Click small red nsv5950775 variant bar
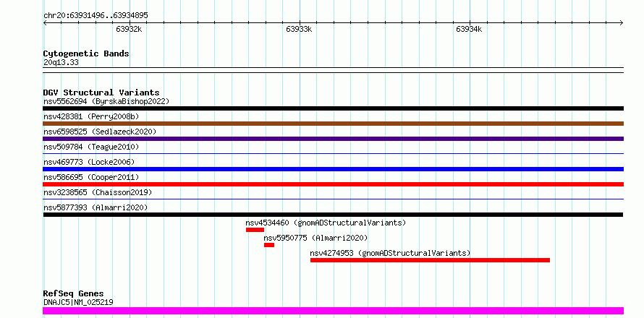This screenshot has width=644, height=318. tap(269, 245)
